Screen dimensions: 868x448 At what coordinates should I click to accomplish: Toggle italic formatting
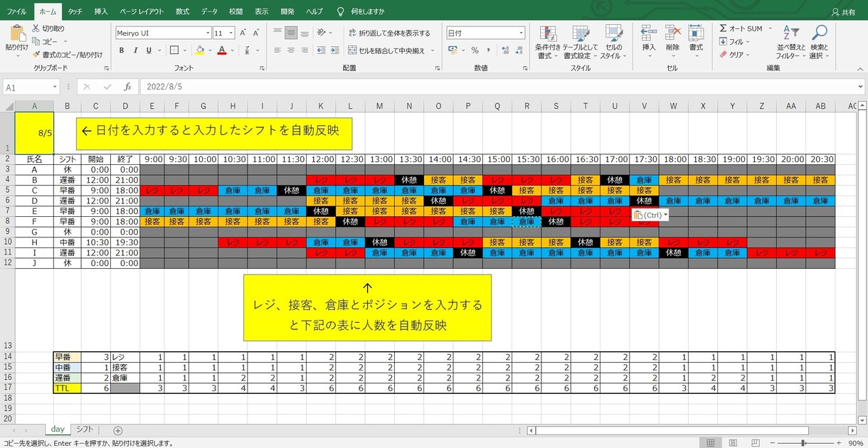[135, 50]
